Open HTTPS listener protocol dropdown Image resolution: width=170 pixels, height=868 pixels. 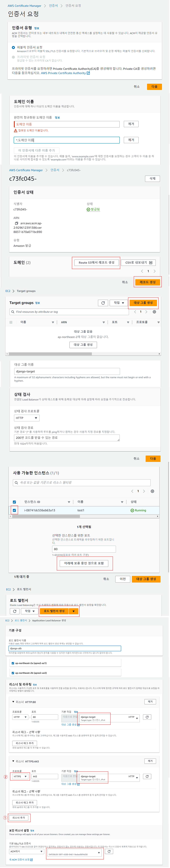tap(20, 776)
